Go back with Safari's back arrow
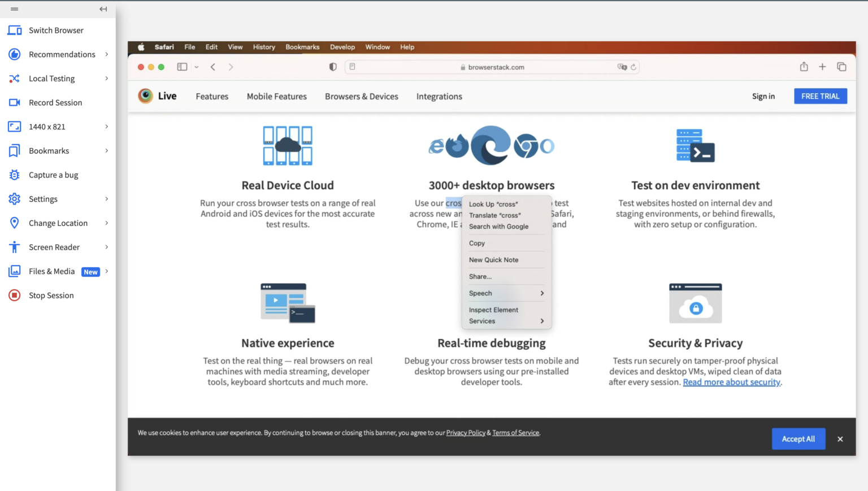The height and width of the screenshot is (491, 868). coord(213,67)
